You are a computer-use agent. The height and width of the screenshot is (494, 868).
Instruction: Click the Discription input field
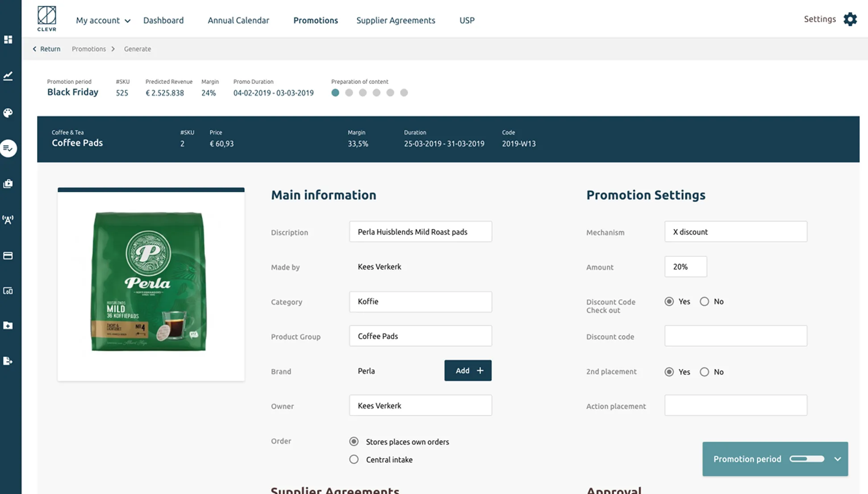(x=420, y=232)
